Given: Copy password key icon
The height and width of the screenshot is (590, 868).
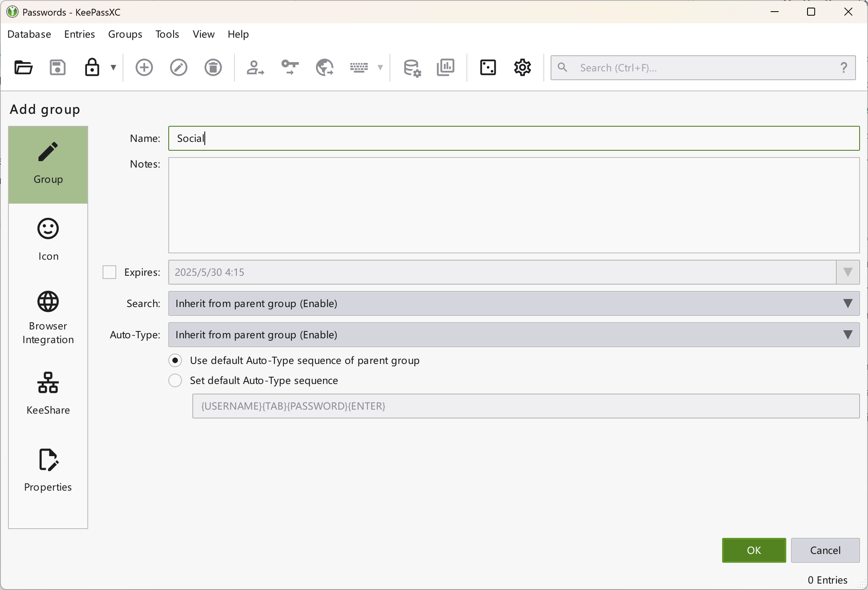Looking at the screenshot, I should tap(290, 67).
